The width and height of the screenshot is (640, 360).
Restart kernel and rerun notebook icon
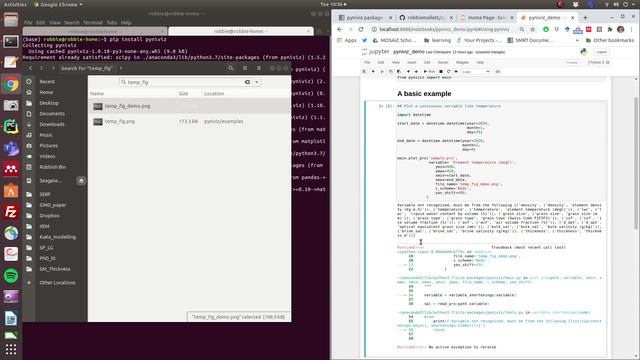pos(456,71)
